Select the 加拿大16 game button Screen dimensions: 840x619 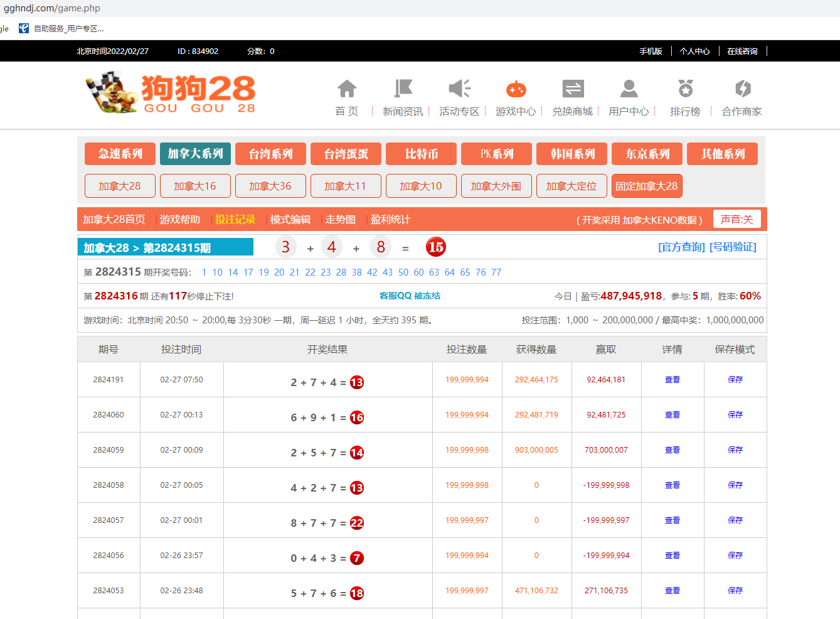click(x=195, y=186)
